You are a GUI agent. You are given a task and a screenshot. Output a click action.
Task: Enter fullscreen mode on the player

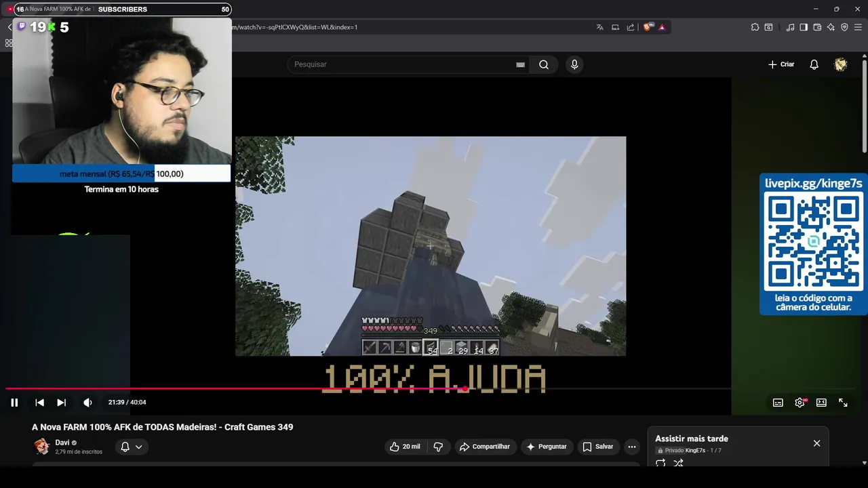point(843,403)
